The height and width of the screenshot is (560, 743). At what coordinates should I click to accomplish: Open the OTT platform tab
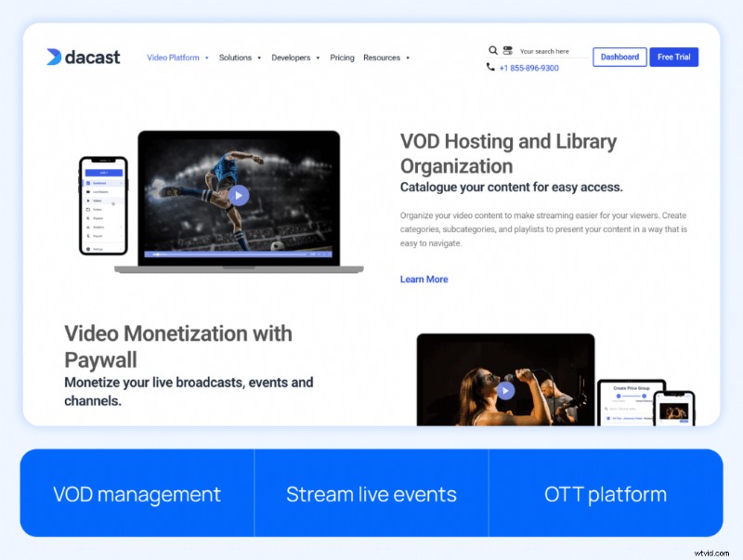pyautogui.click(x=606, y=493)
